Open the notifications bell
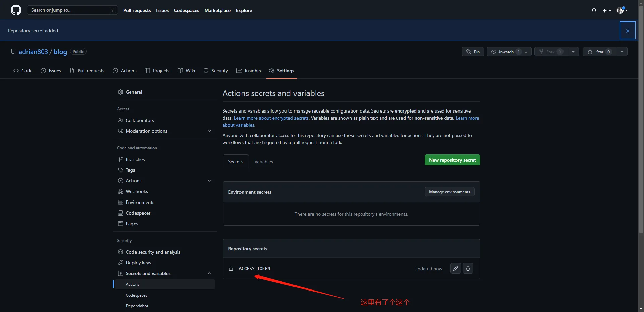The height and width of the screenshot is (312, 644). 594,11
